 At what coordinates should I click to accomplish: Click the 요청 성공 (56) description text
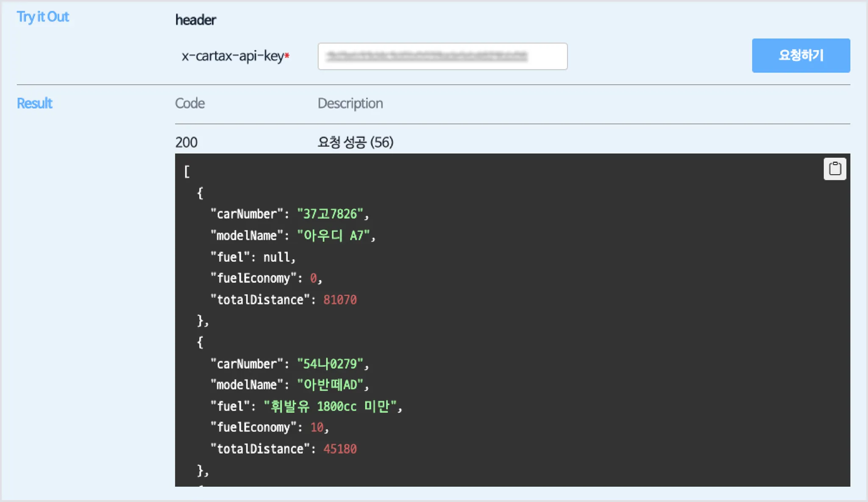[x=355, y=142]
